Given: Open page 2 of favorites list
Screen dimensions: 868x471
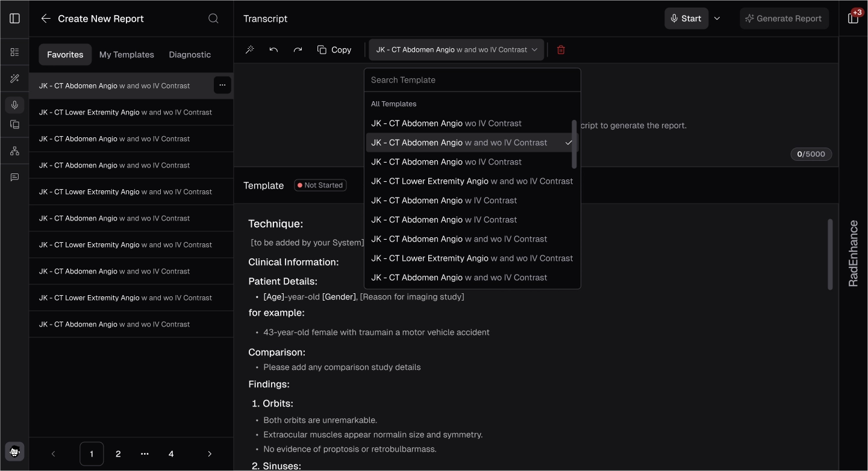Looking at the screenshot, I should click(x=118, y=454).
